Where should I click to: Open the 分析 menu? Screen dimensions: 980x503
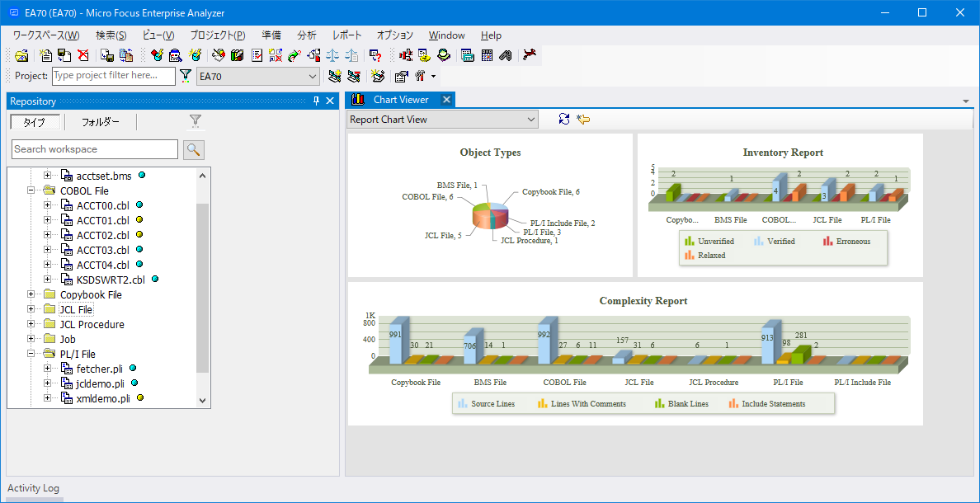point(307,35)
